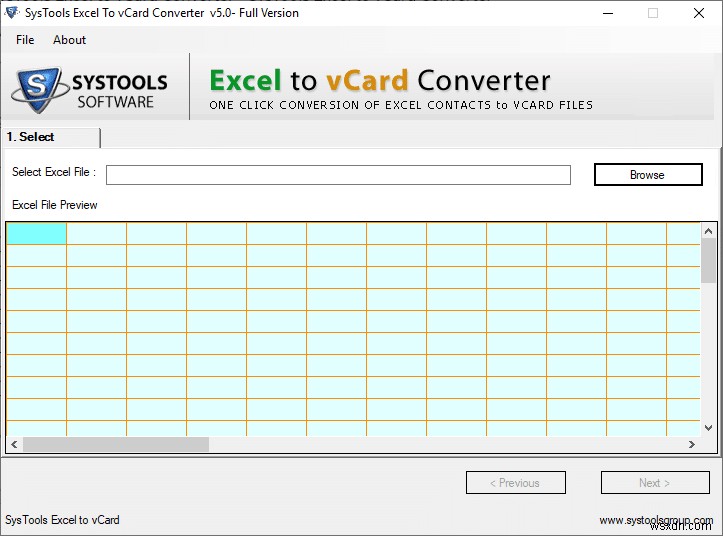The width and height of the screenshot is (723, 536).
Task: Click the 'Excel File Preview' label
Action: (55, 205)
